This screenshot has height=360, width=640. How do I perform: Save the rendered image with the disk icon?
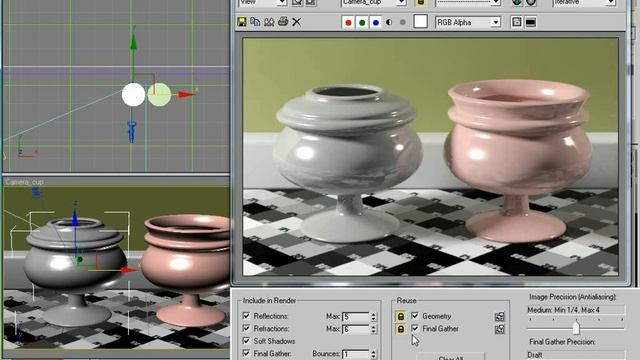[242, 22]
